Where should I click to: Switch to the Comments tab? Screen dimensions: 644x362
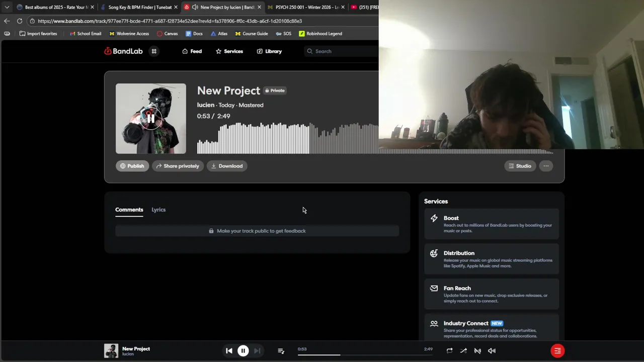click(x=129, y=210)
